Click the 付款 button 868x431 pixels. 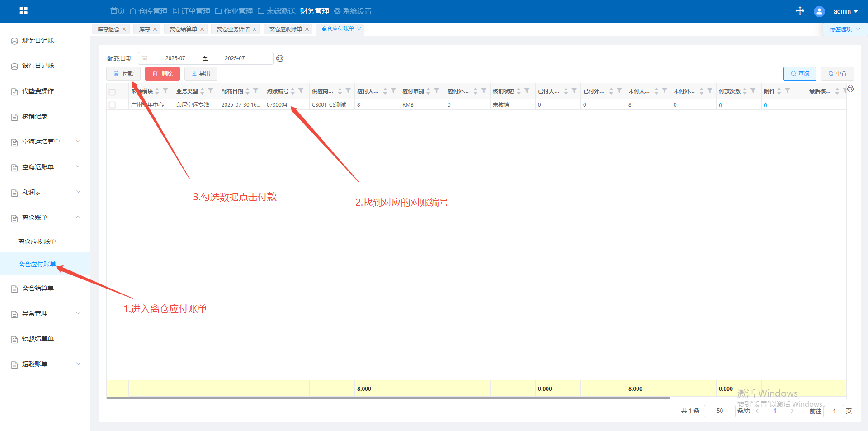[123, 74]
